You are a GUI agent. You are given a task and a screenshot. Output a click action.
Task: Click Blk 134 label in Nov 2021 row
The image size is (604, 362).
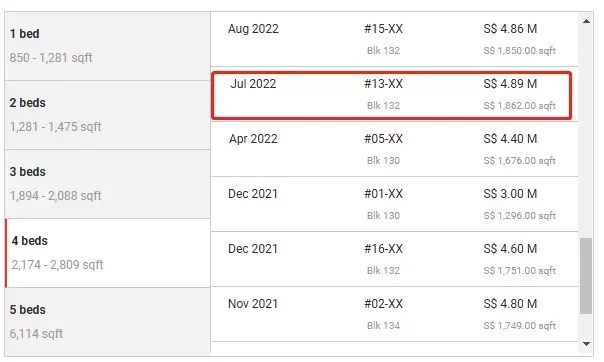[383, 325]
